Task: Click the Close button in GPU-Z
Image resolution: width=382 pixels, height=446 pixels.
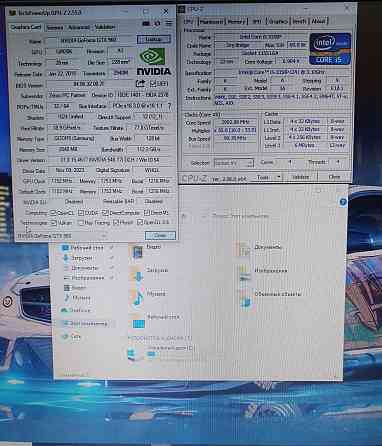Action: tap(160, 236)
